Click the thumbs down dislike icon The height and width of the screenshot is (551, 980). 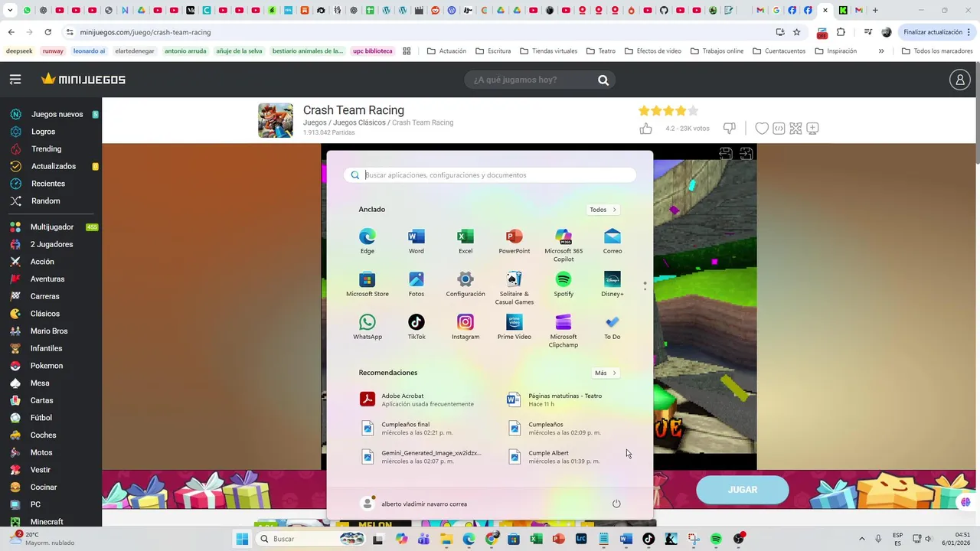coord(730,129)
